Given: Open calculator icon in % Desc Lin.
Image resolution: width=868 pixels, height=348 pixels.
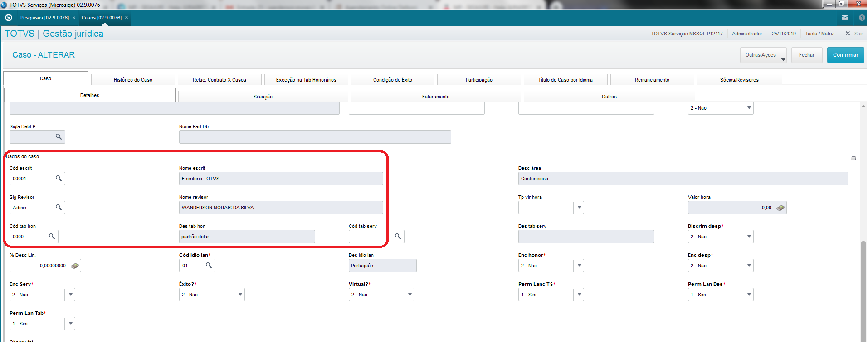Looking at the screenshot, I should point(75,266).
